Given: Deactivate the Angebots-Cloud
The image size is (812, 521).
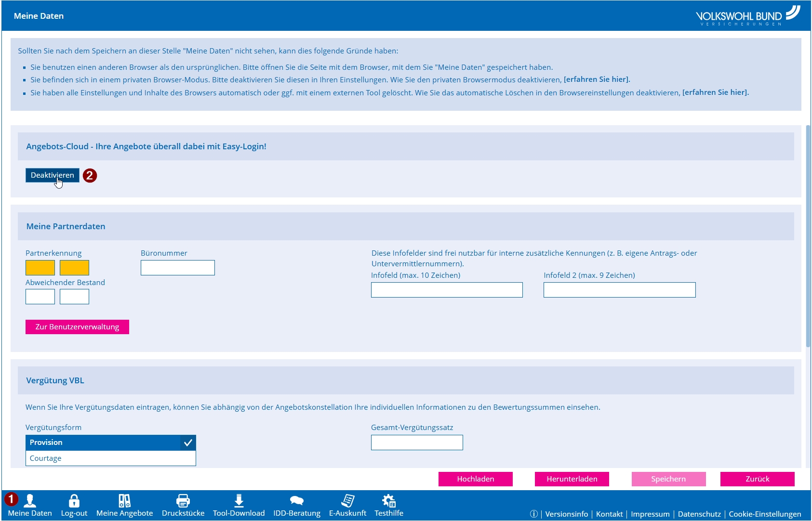Looking at the screenshot, I should point(53,175).
